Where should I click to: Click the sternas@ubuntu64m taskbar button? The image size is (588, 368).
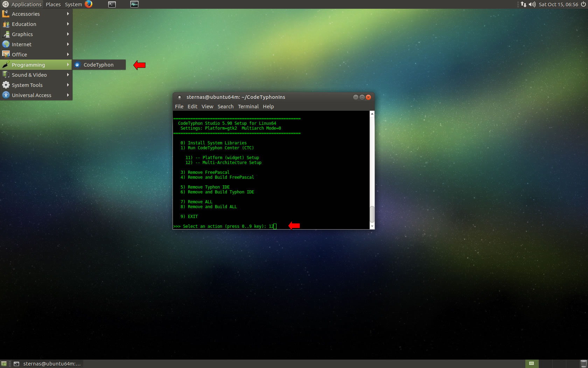tap(47, 364)
